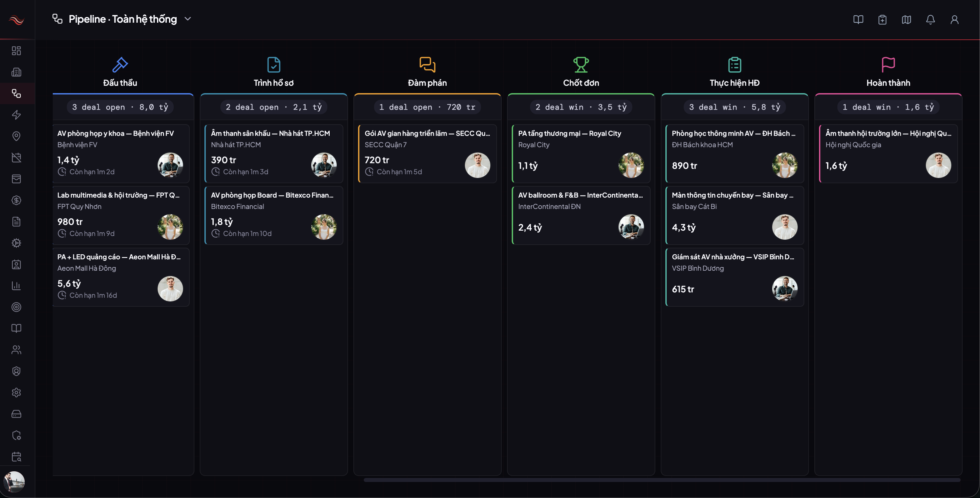Click the '3 deal open · 8,0 tỷ' summary

(120, 107)
